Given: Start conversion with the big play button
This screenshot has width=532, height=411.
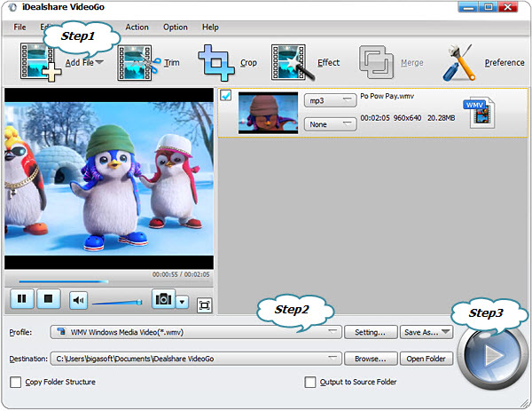Looking at the screenshot, I should (491, 356).
